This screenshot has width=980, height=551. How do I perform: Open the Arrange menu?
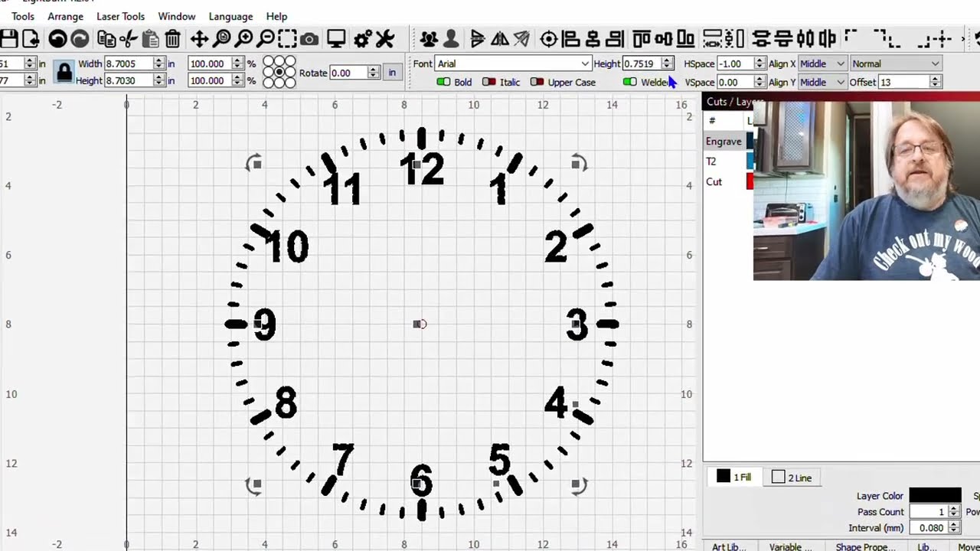click(65, 16)
